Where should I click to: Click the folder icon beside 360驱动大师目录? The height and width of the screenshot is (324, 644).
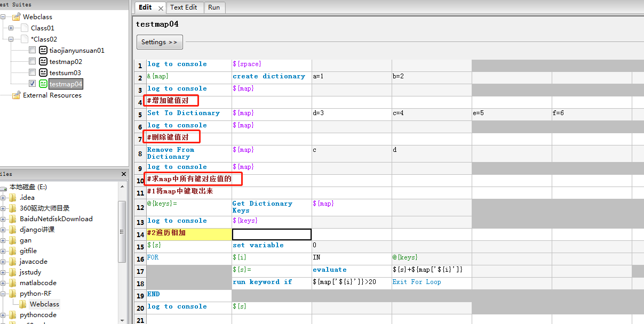pos(13,208)
